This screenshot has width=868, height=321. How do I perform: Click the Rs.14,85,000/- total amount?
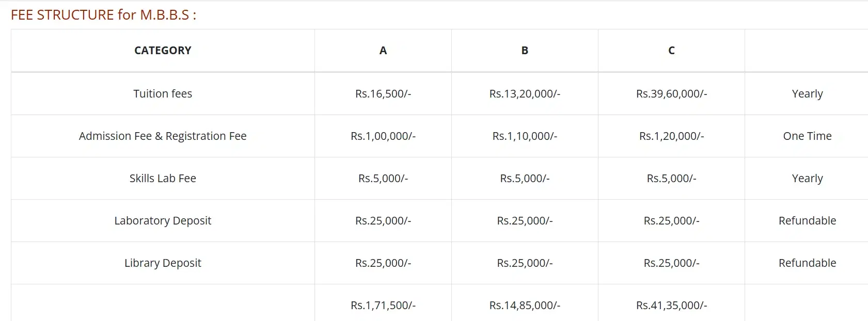point(525,306)
